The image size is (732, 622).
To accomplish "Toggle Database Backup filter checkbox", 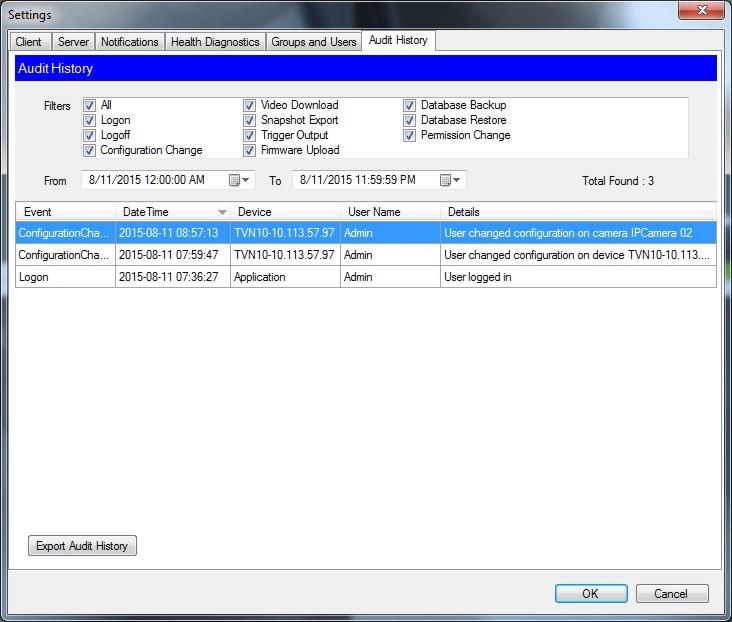I will (409, 105).
